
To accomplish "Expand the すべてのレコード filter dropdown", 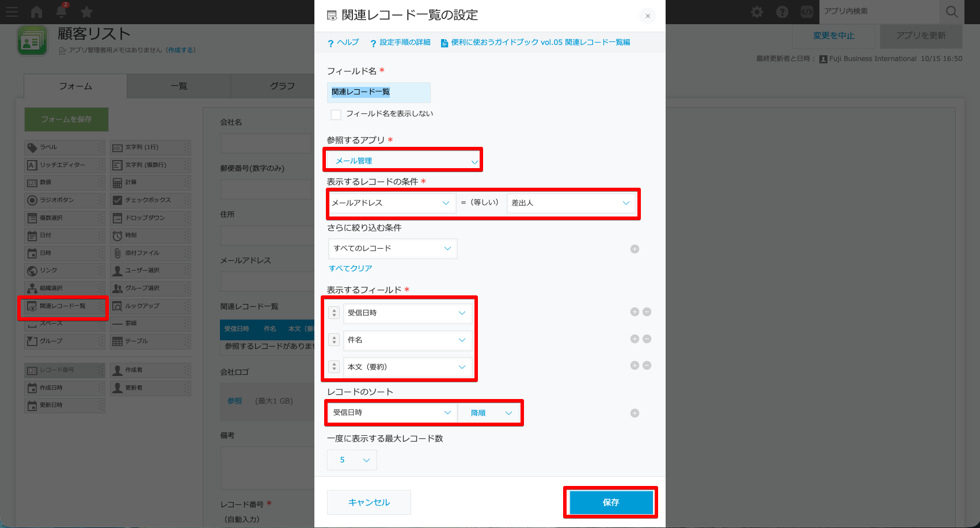I will (392, 249).
